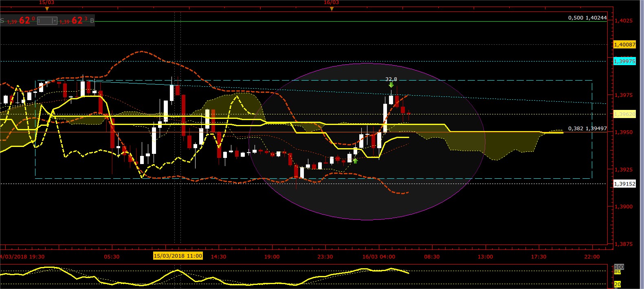Select the white 1,39152 price level label
644x289 pixels.
[624, 184]
